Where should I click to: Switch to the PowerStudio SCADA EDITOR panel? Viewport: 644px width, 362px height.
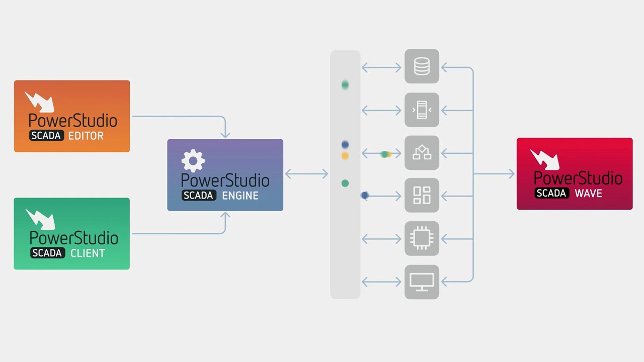point(71,116)
